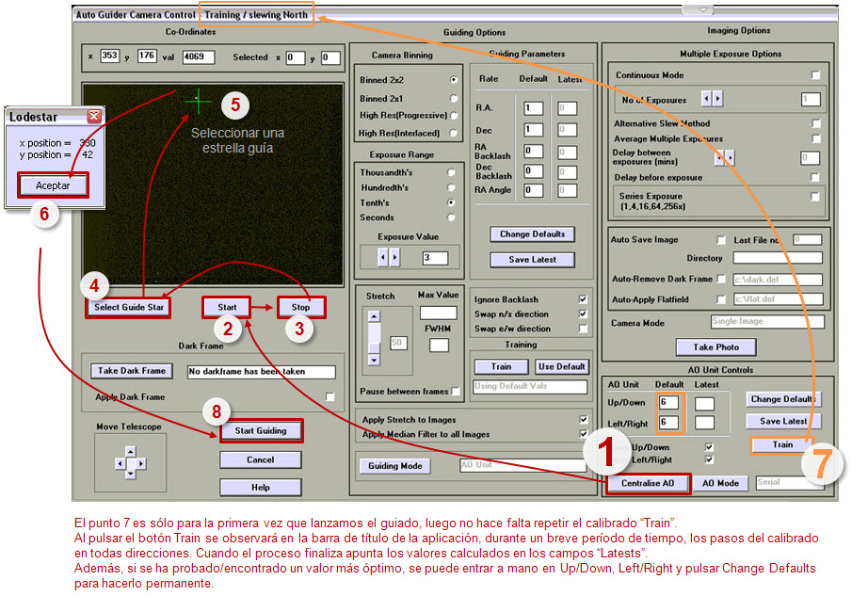Enable the Continuous Mode checkbox
This screenshot has height=612, width=868.
(815, 75)
